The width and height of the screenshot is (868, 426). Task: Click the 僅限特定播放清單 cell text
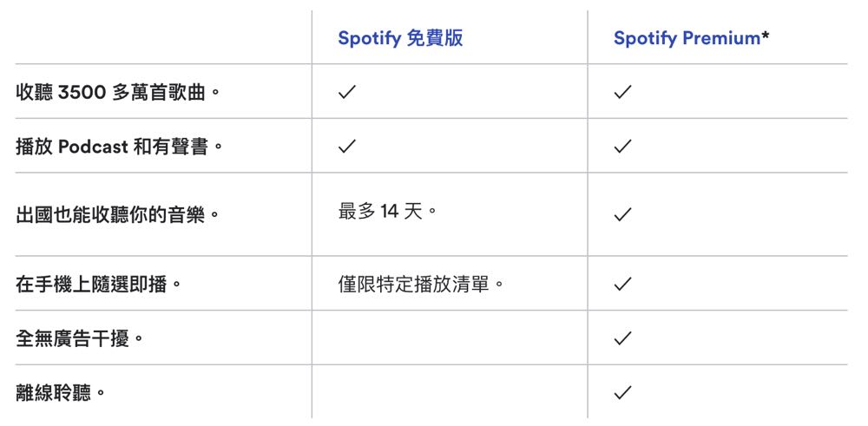pos(421,284)
